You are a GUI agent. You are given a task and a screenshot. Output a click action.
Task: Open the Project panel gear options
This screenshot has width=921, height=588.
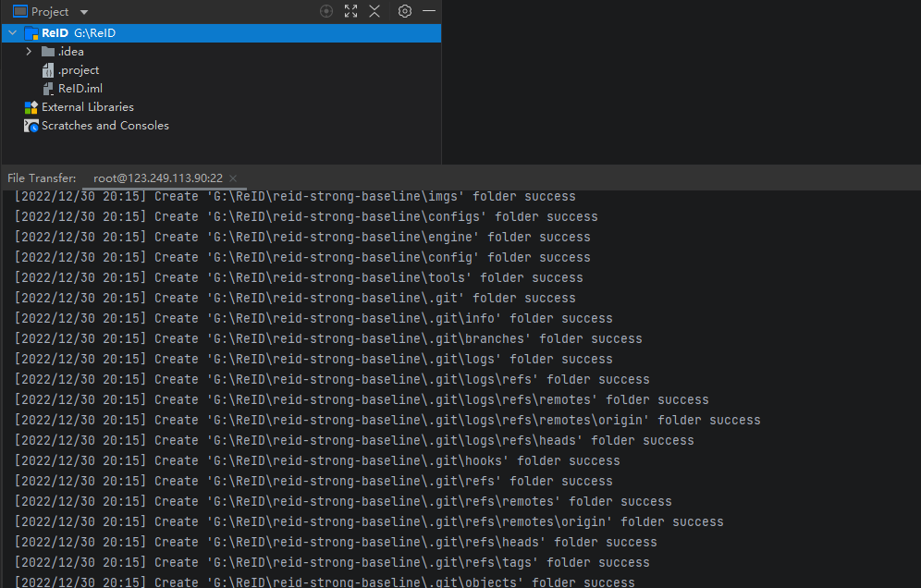click(404, 11)
